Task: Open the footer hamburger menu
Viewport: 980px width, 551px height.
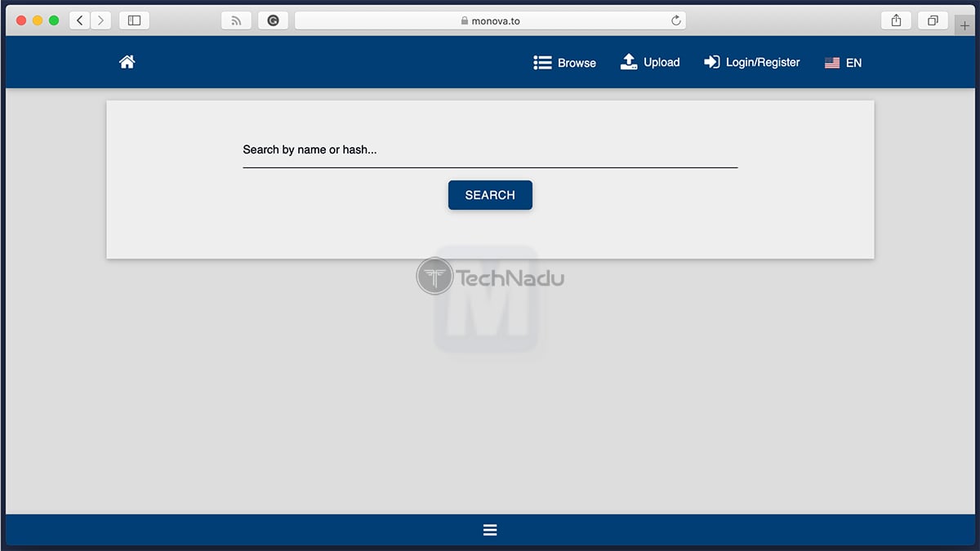Action: pyautogui.click(x=490, y=530)
